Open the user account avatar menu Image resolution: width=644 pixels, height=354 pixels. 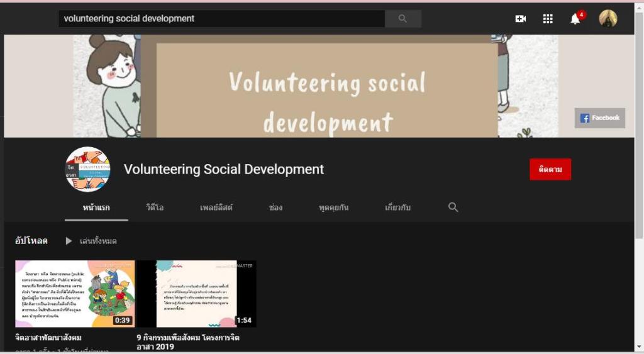pyautogui.click(x=608, y=19)
